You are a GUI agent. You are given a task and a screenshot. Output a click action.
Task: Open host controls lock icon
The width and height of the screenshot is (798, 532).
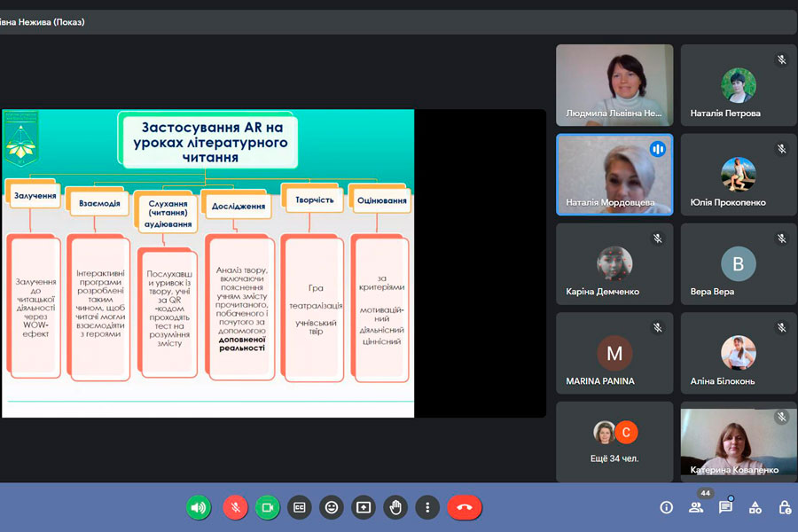(785, 507)
